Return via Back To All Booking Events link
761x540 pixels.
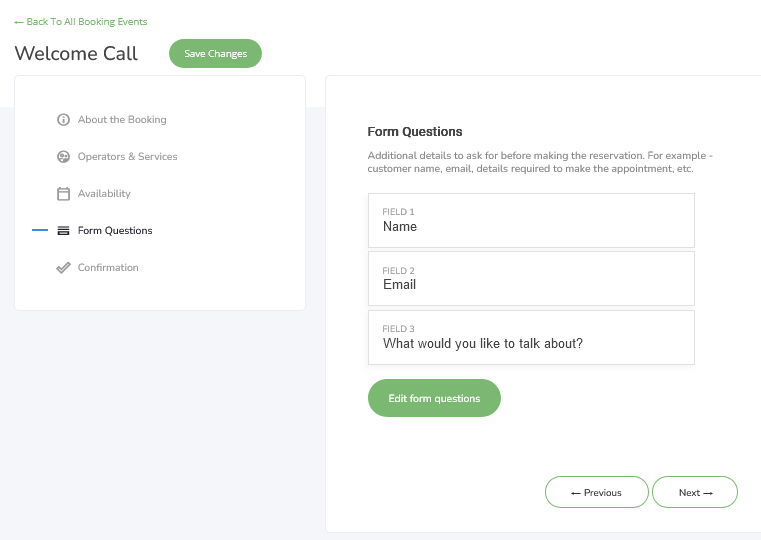[81, 22]
